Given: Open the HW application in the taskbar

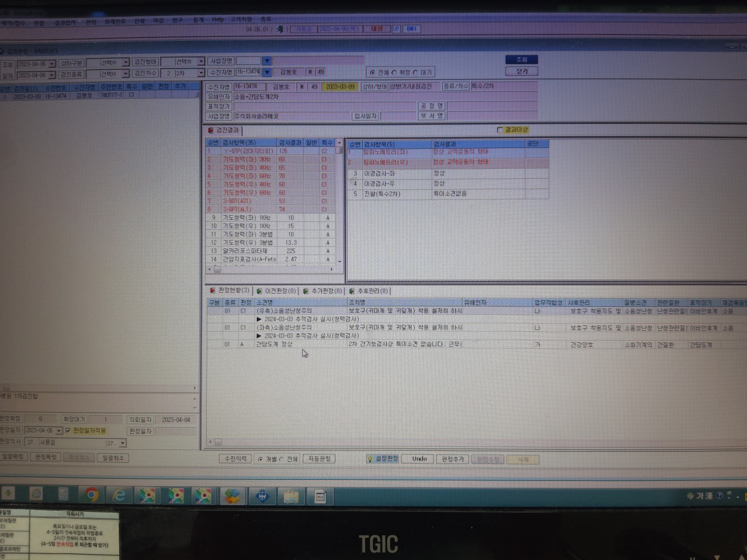Looking at the screenshot, I should point(262,496).
